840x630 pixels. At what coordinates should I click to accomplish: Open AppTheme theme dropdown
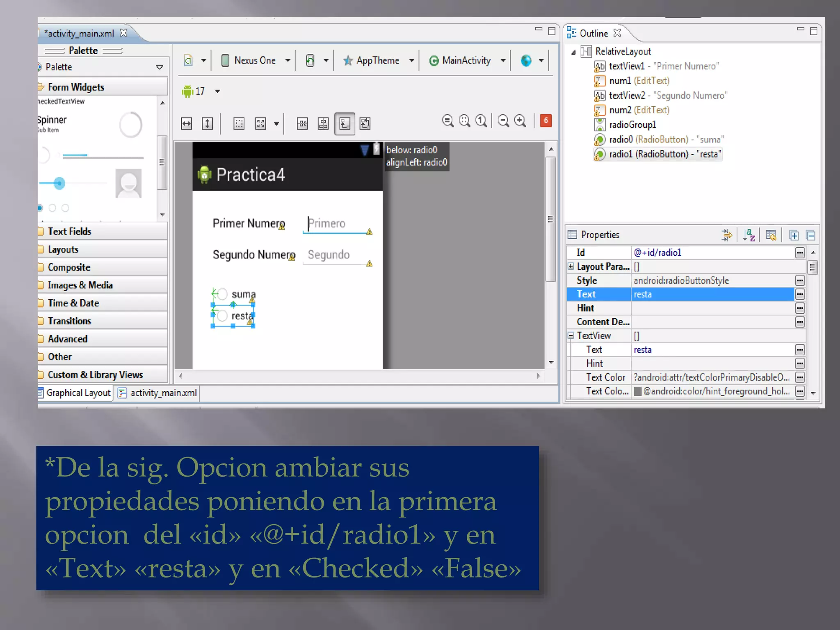click(411, 61)
